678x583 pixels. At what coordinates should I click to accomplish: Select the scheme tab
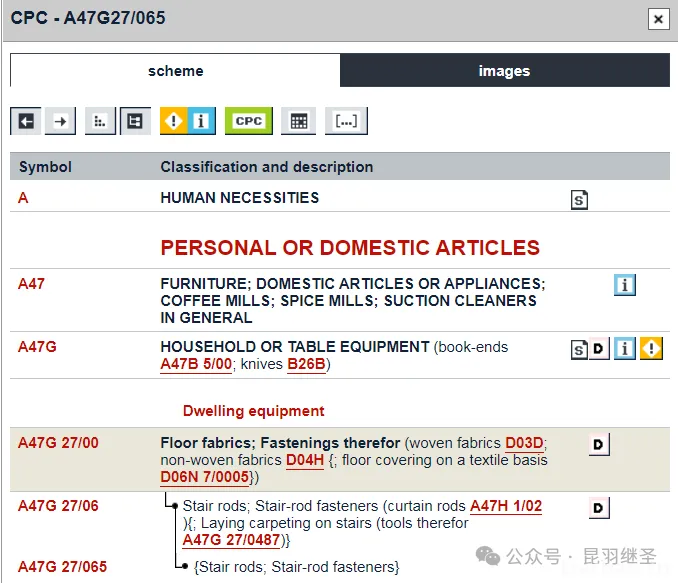point(175,71)
